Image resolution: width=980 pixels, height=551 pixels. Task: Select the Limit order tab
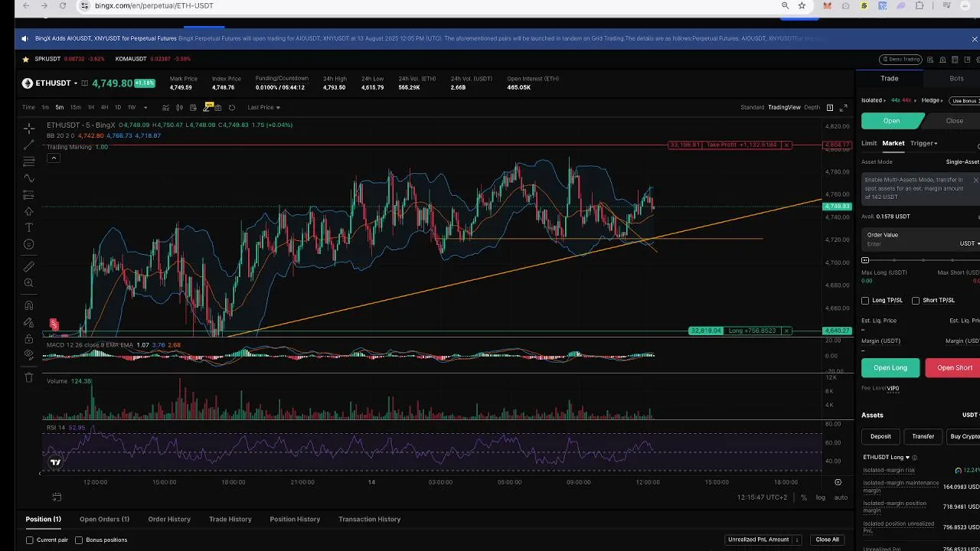pyautogui.click(x=869, y=143)
